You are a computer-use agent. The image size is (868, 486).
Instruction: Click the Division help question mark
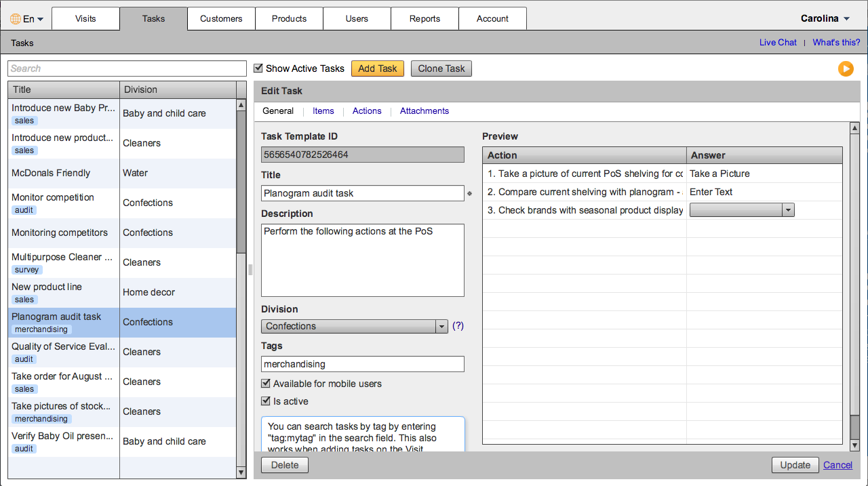point(458,326)
